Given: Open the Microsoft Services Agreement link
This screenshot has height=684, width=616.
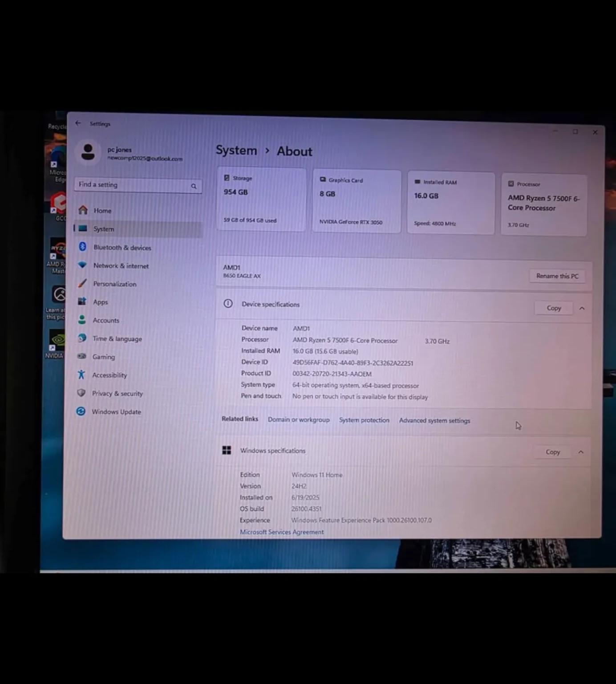Looking at the screenshot, I should 282,532.
